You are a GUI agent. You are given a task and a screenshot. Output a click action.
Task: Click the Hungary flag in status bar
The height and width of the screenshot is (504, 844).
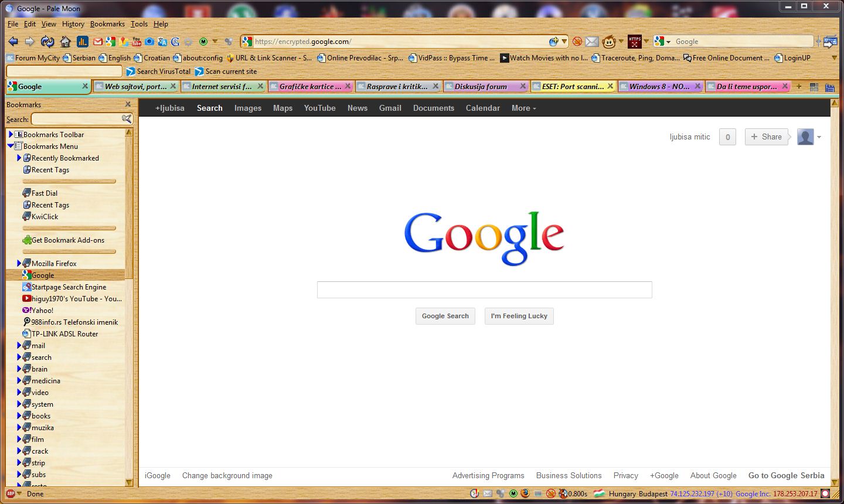coord(599,494)
